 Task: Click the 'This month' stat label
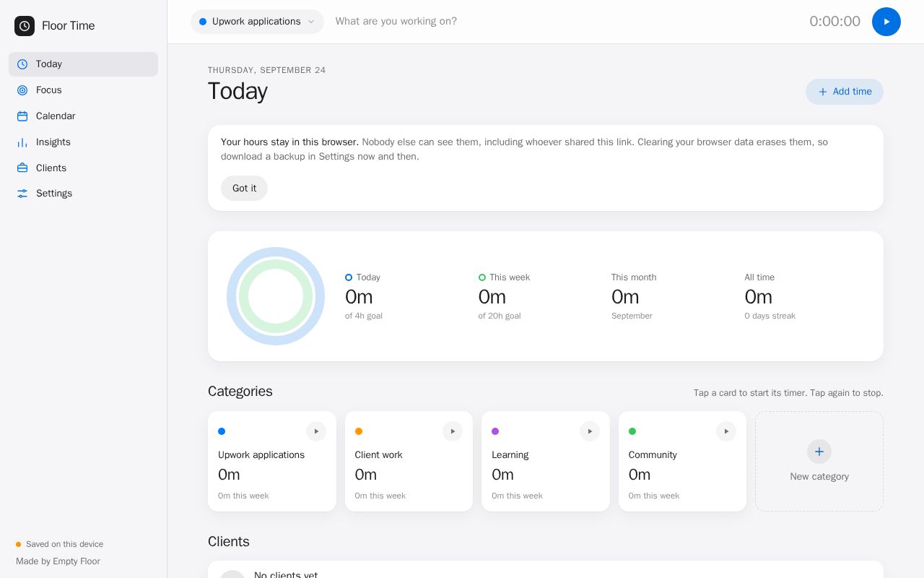[x=634, y=277]
